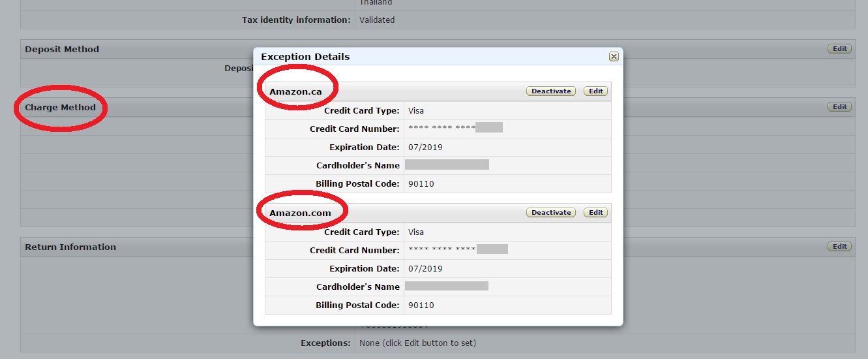Viewport: 868px width, 359px height.
Task: Click the Exceptions None value text
Action: (x=417, y=343)
